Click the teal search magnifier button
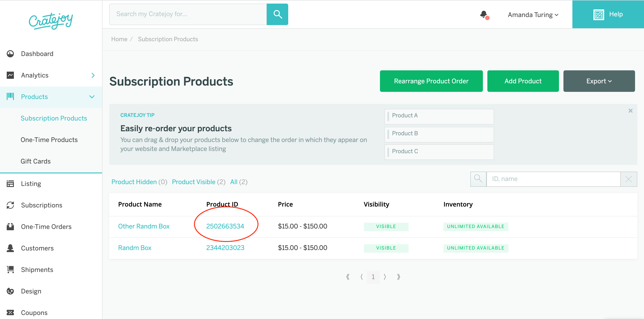The height and width of the screenshot is (319, 644). [277, 14]
